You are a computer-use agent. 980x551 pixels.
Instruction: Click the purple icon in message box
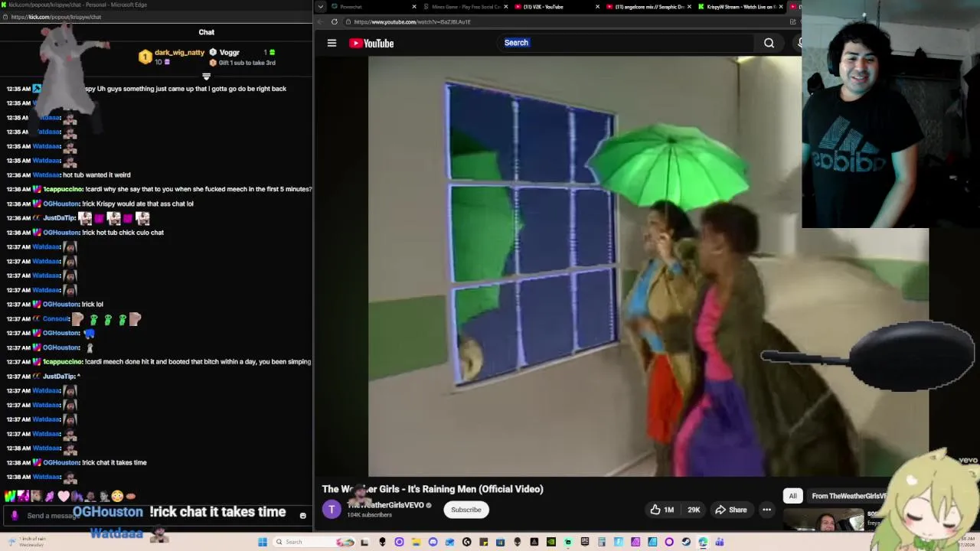point(15,516)
